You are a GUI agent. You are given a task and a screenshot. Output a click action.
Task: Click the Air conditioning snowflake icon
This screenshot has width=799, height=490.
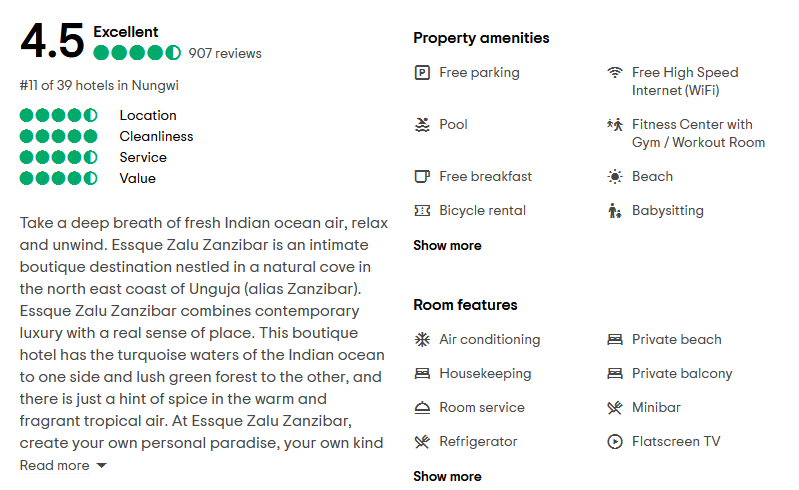pyautogui.click(x=422, y=340)
